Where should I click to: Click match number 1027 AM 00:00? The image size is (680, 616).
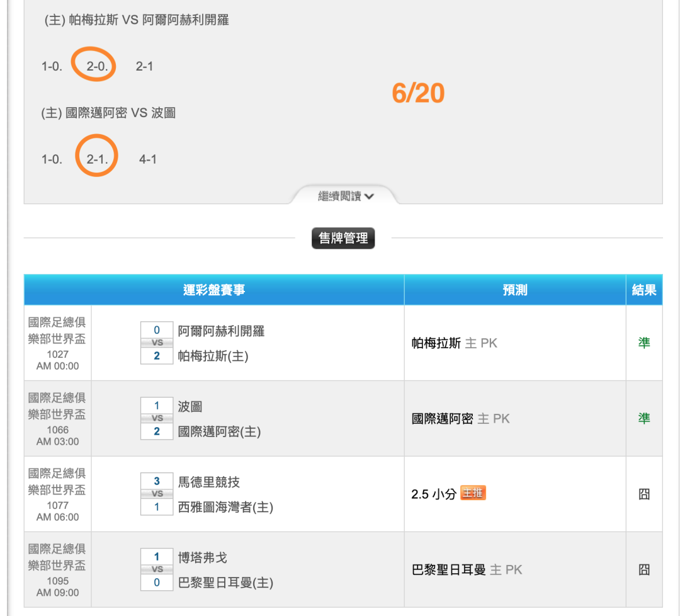point(58,360)
